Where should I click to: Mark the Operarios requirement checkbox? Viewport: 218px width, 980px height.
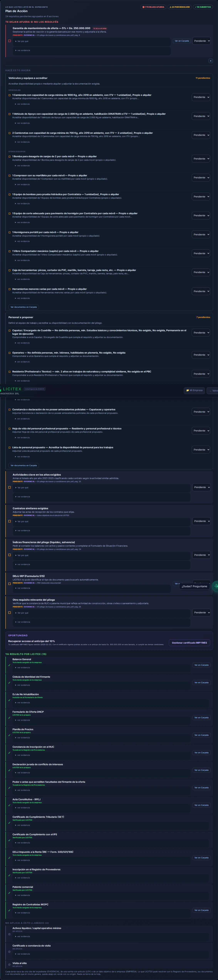[9, 353]
